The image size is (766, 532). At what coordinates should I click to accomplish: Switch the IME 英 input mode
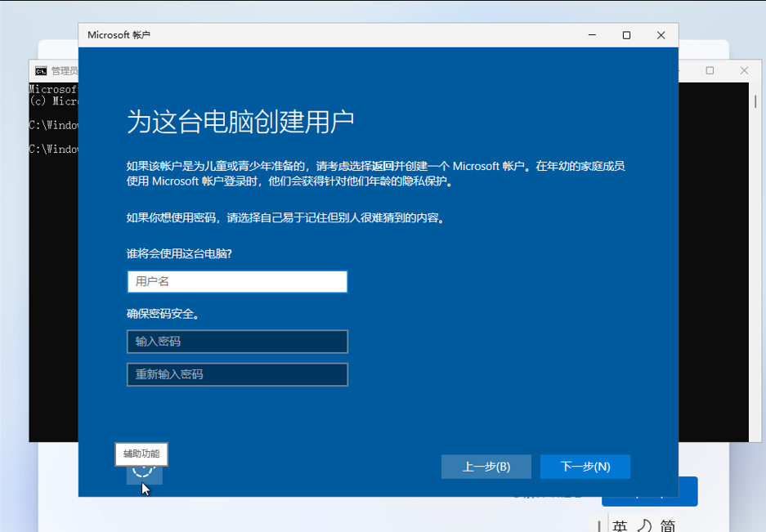620,525
